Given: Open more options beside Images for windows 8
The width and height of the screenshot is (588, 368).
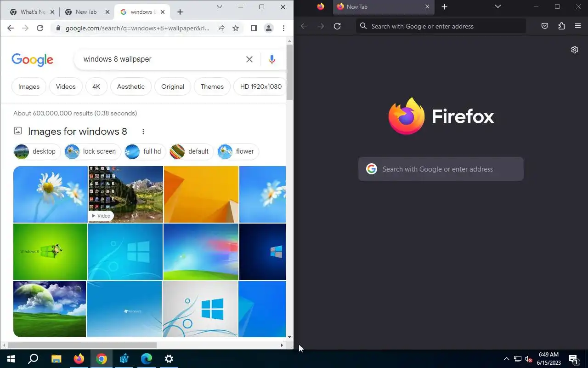Looking at the screenshot, I should (x=143, y=132).
